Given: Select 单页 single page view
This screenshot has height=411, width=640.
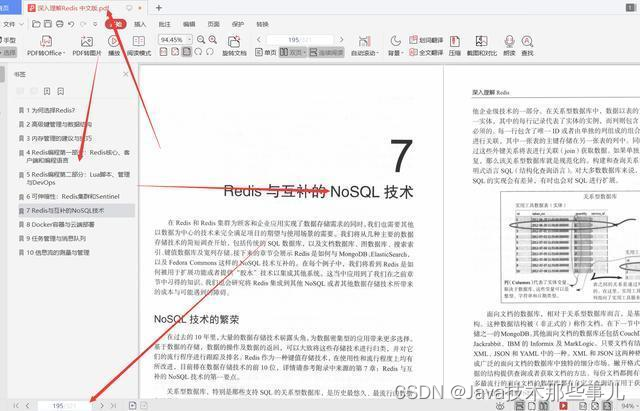Looking at the screenshot, I should point(266,52).
